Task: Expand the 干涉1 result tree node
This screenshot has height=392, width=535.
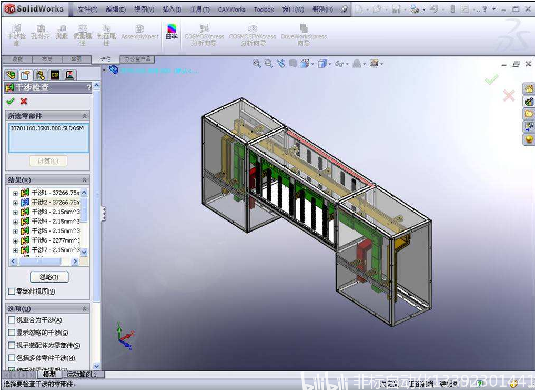Action: 15,193
